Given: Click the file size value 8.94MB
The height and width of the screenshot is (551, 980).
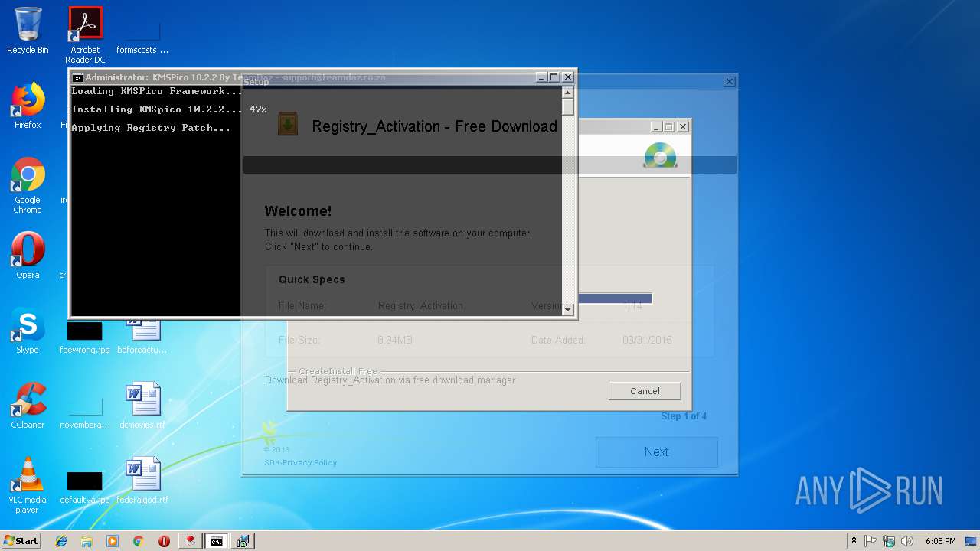Looking at the screenshot, I should (395, 340).
